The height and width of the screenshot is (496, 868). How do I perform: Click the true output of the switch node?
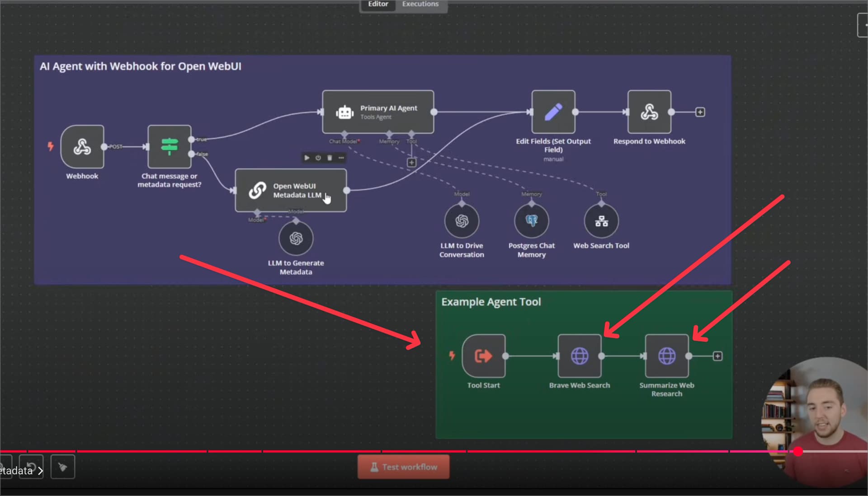click(x=192, y=140)
